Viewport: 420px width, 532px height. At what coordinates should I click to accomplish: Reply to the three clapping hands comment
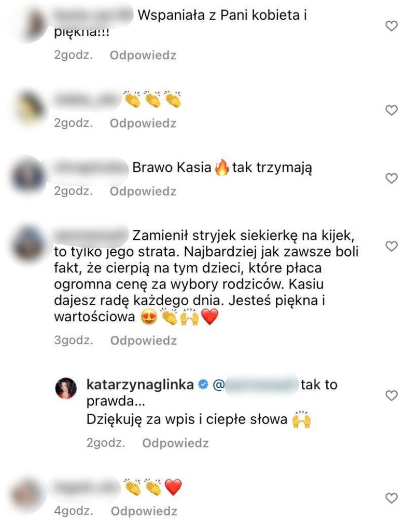[x=143, y=123]
